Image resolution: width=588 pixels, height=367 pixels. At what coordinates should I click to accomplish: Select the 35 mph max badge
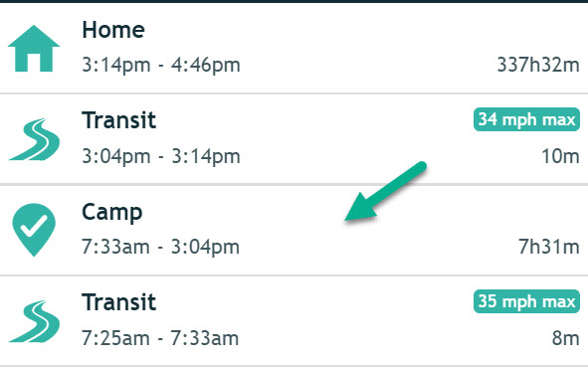[x=526, y=301]
